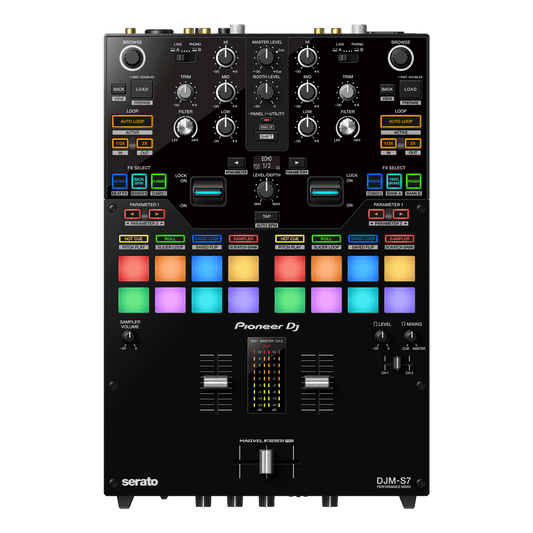Click the ECHO 1/2 effect display
Image resolution: width=533 pixels, height=533 pixels.
tap(267, 162)
